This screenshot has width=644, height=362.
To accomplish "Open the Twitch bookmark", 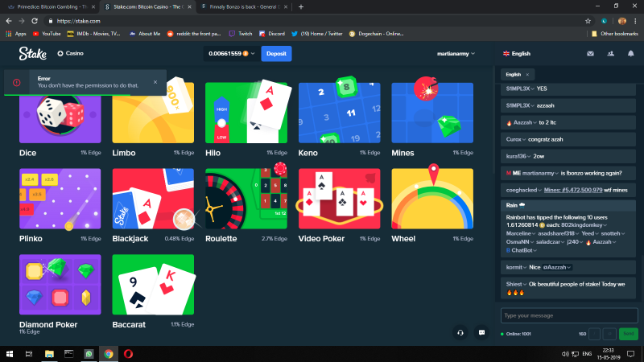I will click(x=241, y=34).
